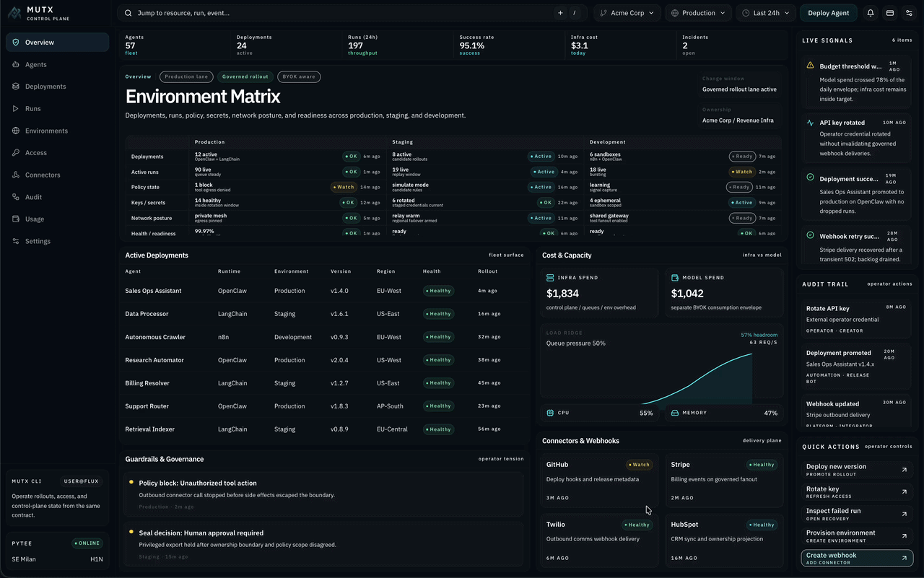924x578 pixels.
Task: Go to Deployments in the sidebar
Action: pos(58,87)
